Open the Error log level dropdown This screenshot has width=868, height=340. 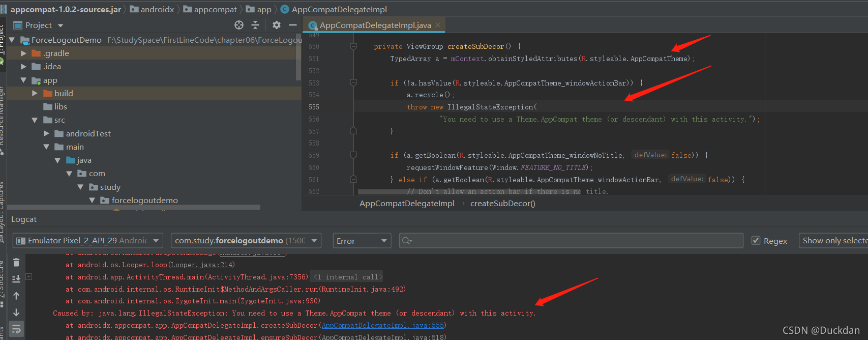coord(362,241)
